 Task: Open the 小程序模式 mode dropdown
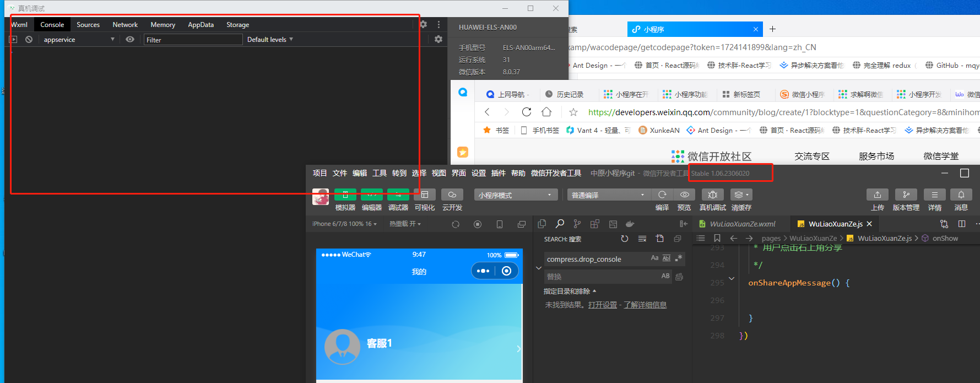[x=516, y=195]
